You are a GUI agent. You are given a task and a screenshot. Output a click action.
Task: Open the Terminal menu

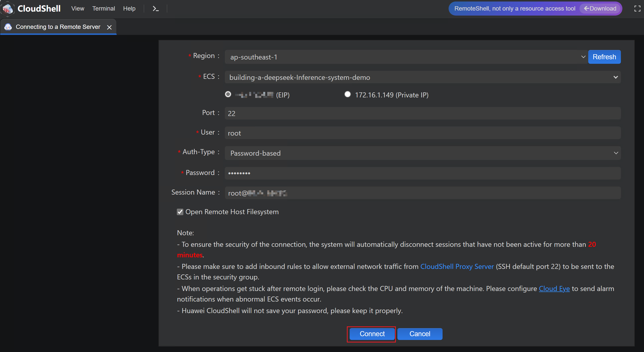103,9
